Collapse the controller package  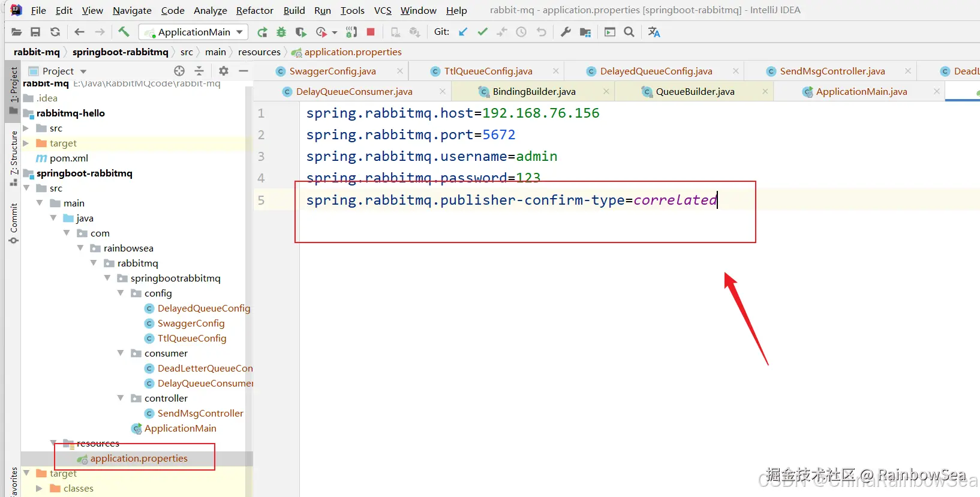click(x=121, y=398)
